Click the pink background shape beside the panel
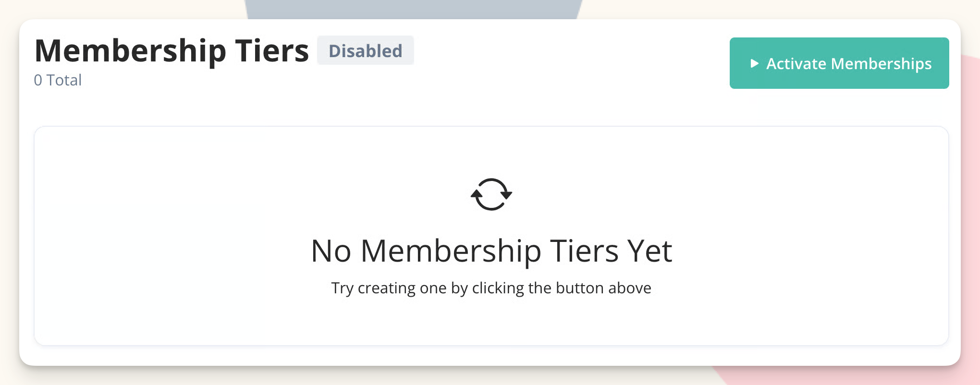Image resolution: width=980 pixels, height=385 pixels. 970,192
